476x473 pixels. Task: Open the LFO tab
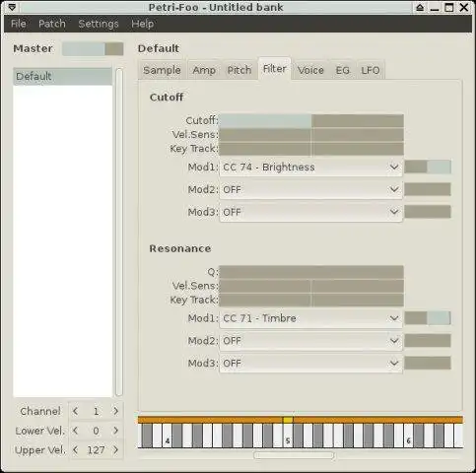[x=371, y=70]
